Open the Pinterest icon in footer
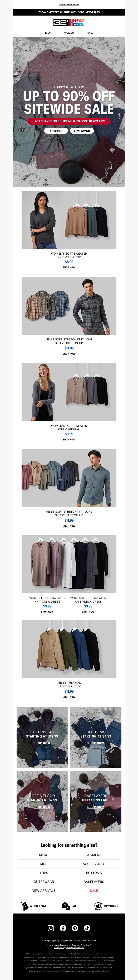138x980 pixels. pos(75,928)
